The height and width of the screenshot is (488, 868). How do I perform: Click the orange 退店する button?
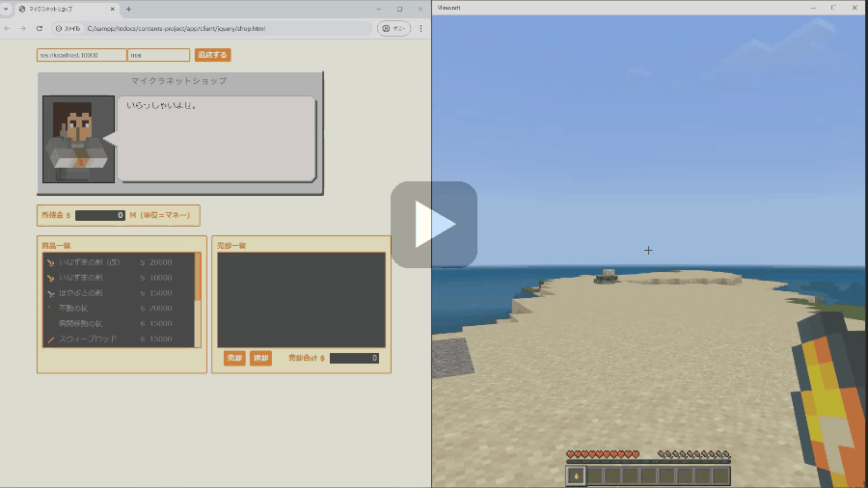[x=212, y=55]
